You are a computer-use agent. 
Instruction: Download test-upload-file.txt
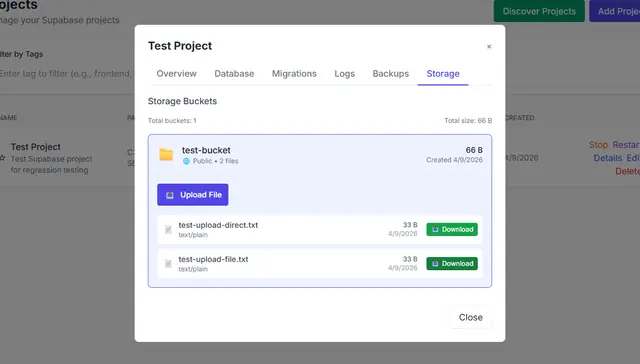[452, 264]
